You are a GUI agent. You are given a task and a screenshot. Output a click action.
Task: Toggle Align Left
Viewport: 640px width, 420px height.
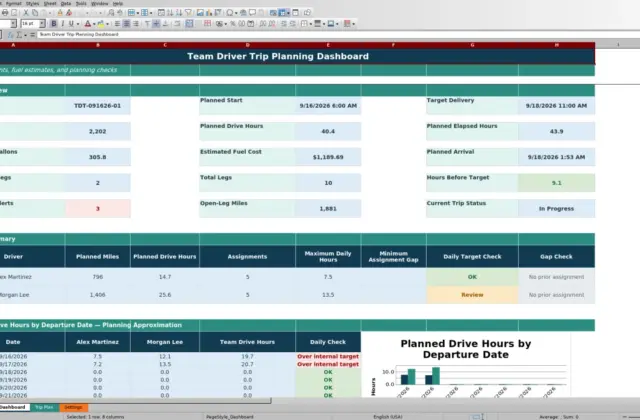click(117, 24)
